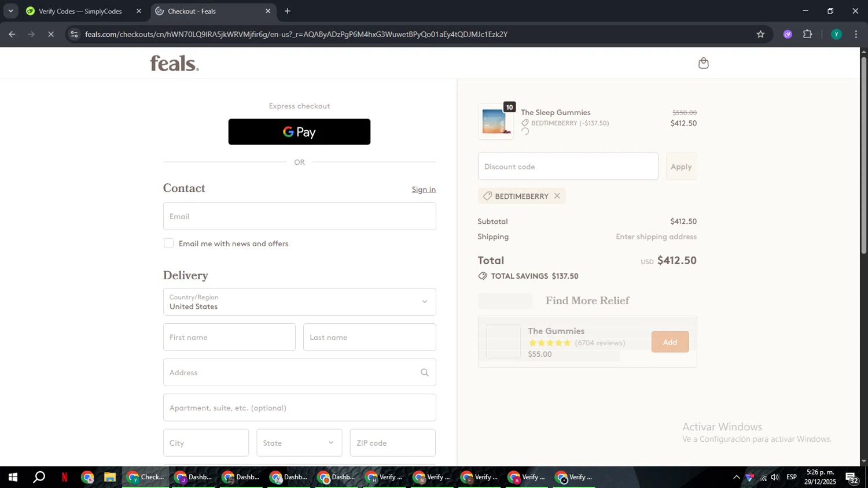Open File Explorer from the taskbar
This screenshot has width=868, height=488.
109,478
